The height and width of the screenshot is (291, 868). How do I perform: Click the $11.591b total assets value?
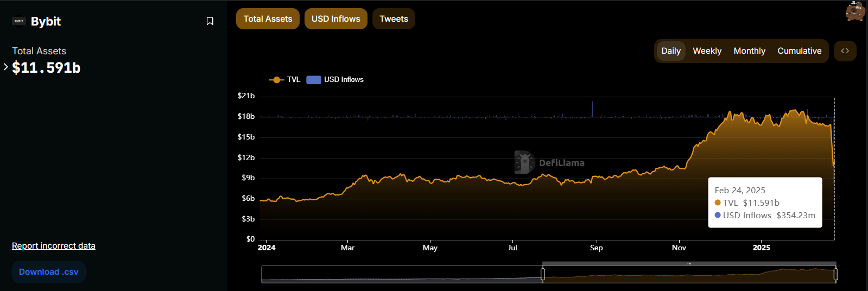[46, 68]
